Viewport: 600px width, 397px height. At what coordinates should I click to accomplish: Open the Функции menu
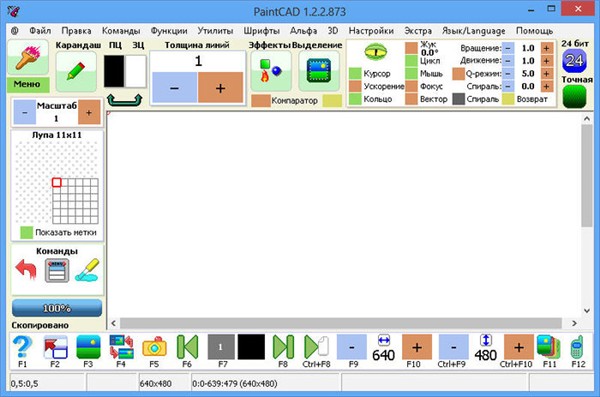pos(169,31)
